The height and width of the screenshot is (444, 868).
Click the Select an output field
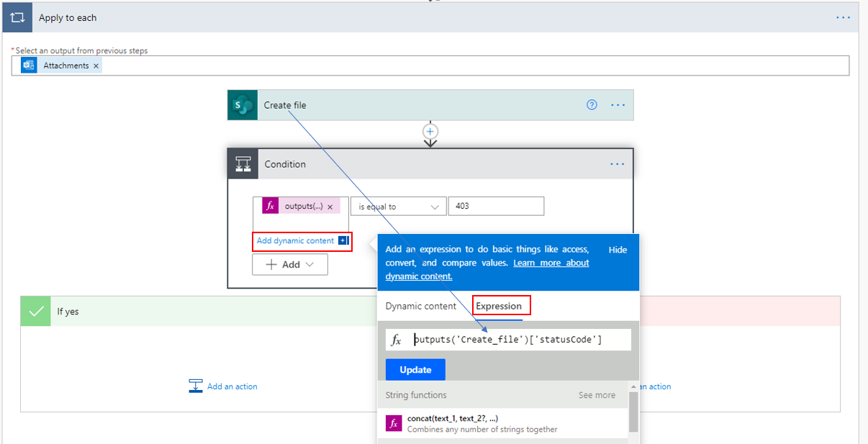(430, 65)
